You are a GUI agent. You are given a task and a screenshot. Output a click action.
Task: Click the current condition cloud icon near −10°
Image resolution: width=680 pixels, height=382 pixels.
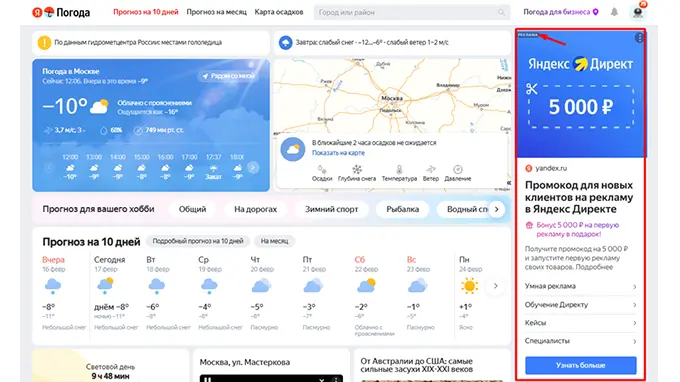tap(99, 107)
